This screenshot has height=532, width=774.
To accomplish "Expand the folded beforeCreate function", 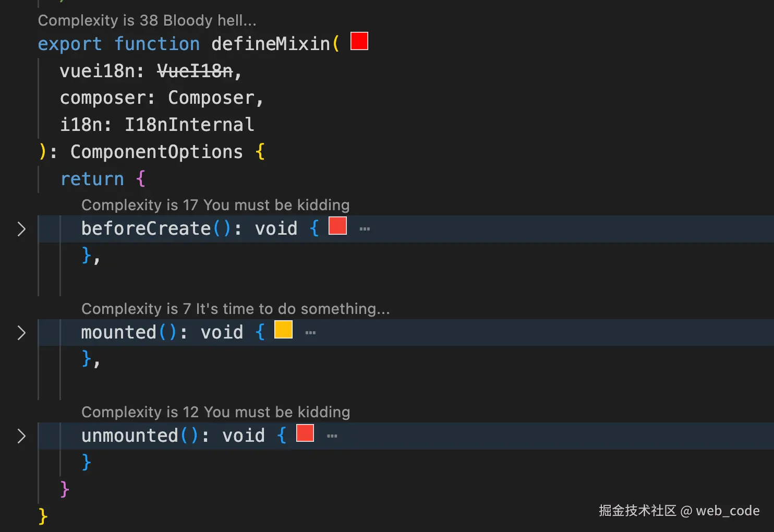I will click(x=21, y=229).
